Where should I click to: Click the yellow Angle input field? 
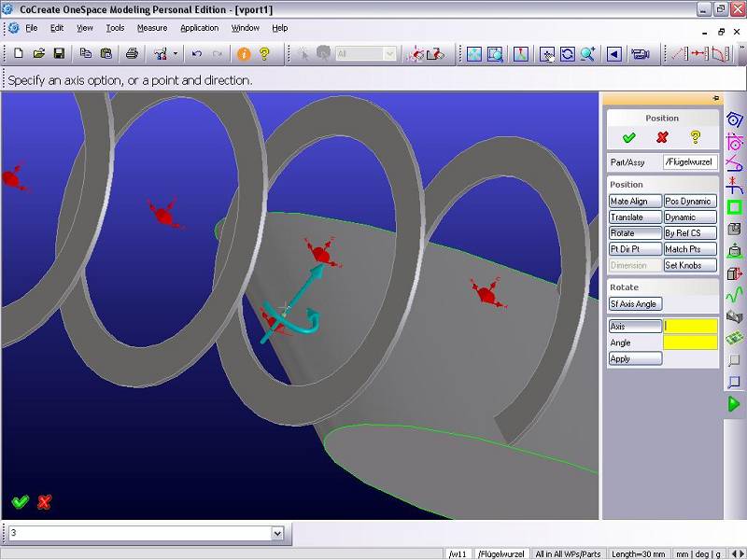pos(690,343)
